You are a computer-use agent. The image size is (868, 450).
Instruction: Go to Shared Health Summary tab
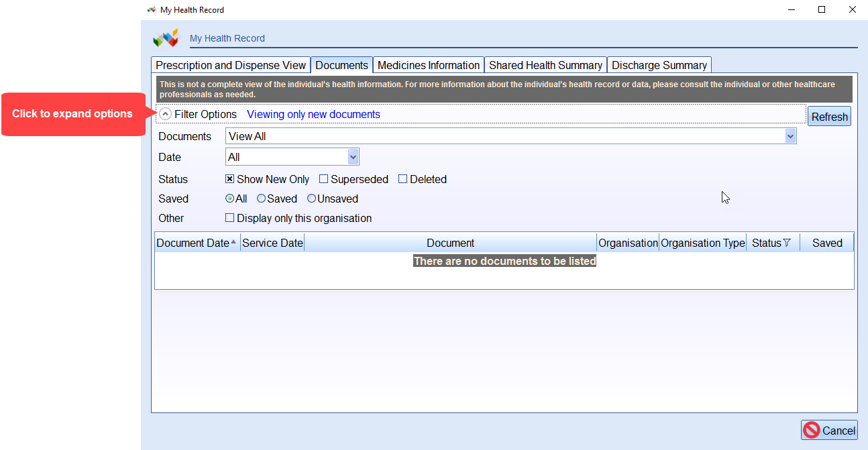tap(545, 65)
